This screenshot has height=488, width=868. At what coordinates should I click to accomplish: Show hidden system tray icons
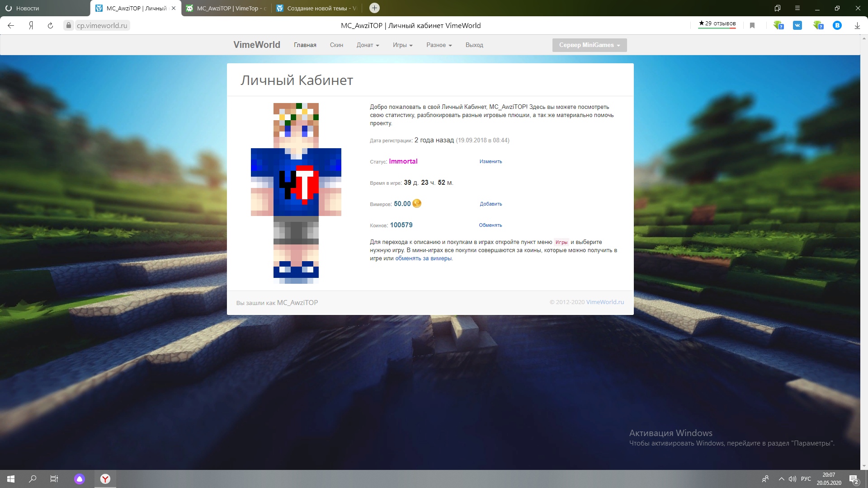click(x=781, y=479)
